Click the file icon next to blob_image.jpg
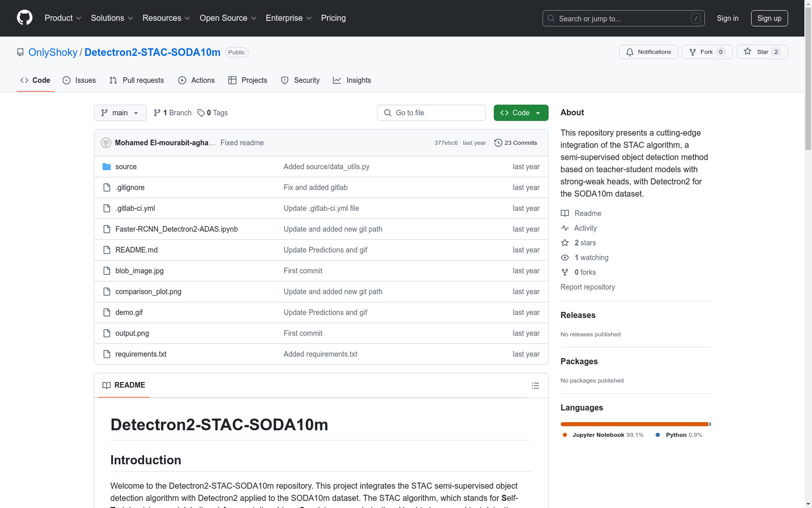 (107, 271)
